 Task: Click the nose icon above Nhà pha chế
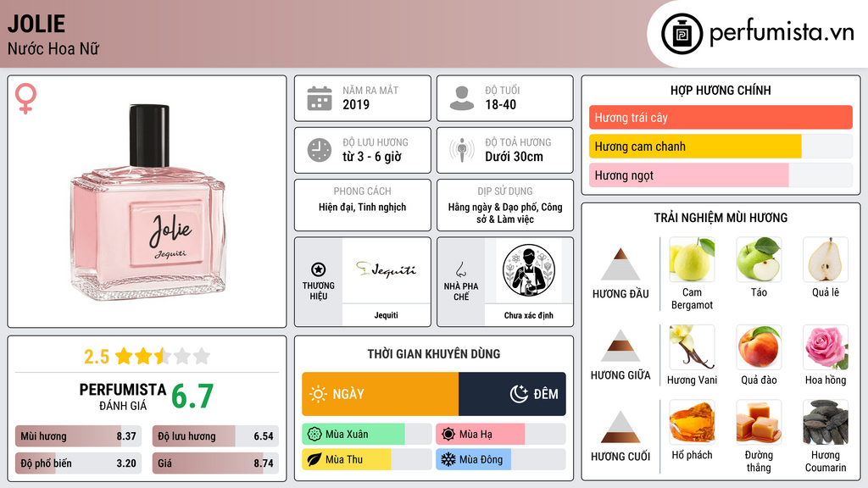point(460,269)
